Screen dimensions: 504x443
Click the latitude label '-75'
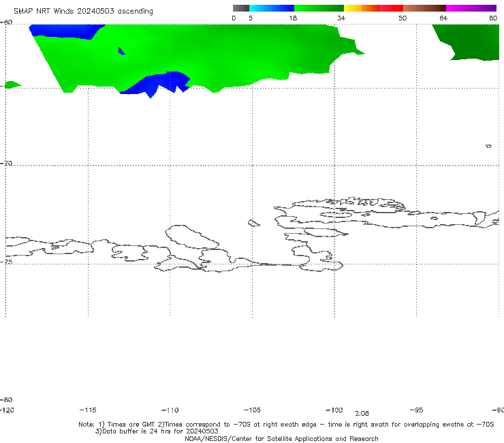[6, 262]
